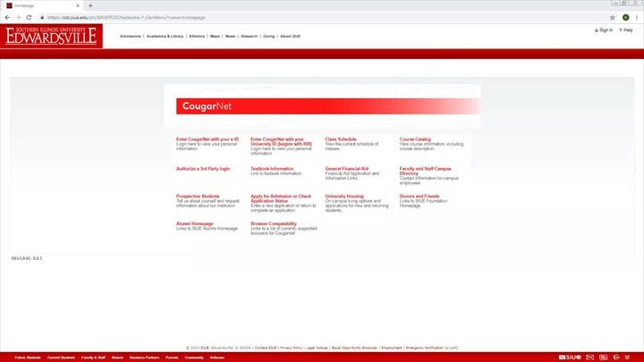This screenshot has width=644, height=362.
Task: Open the Chrome profile avatar icon
Action: (x=626, y=17)
